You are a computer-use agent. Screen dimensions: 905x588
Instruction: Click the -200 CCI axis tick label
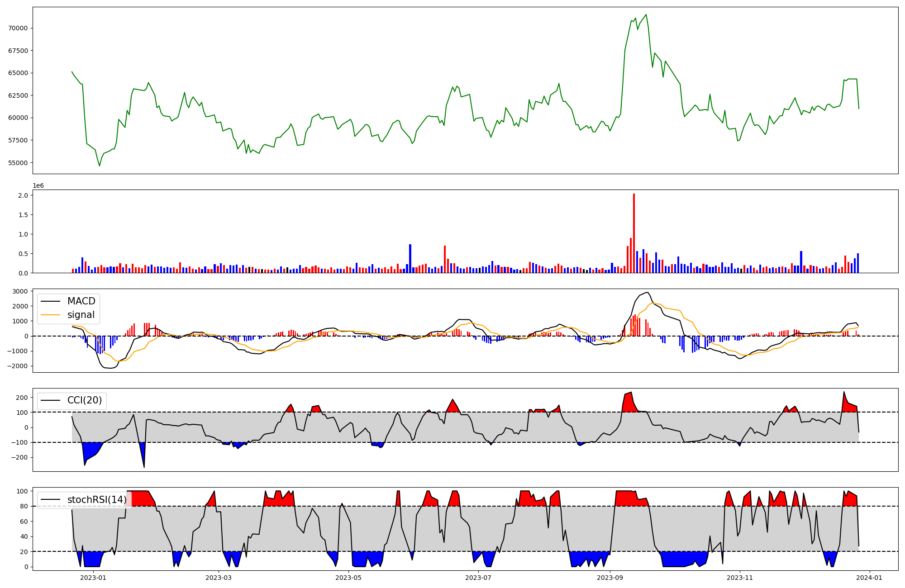[19, 458]
